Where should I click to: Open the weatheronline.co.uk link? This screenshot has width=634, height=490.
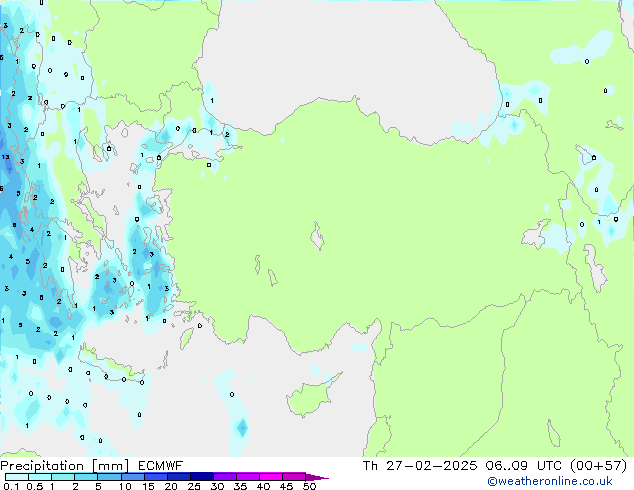click(550, 481)
